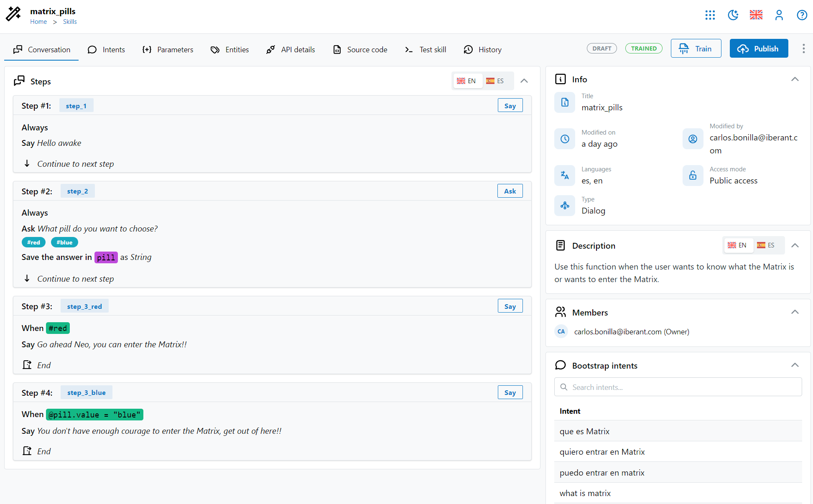Click the step_1 name tag
The width and height of the screenshot is (813, 504).
pos(76,106)
